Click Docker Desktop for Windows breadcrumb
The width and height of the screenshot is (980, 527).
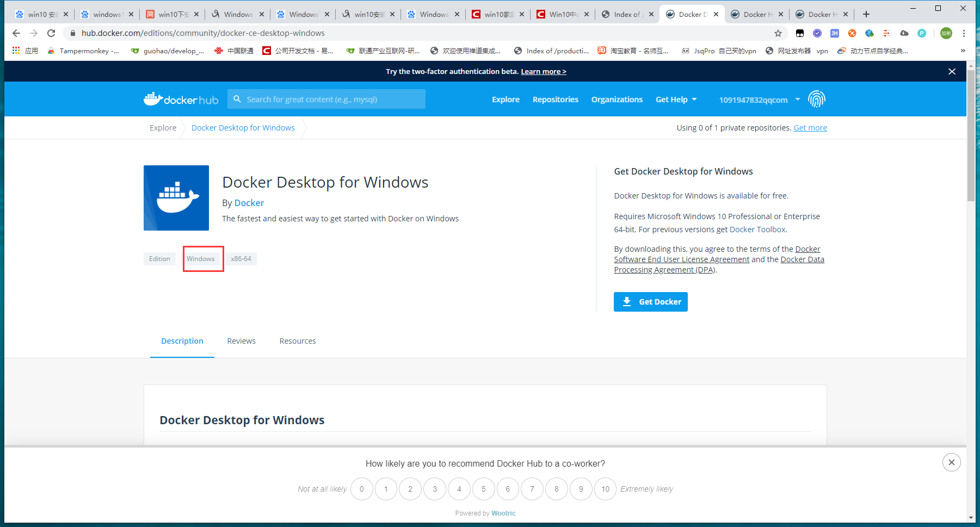[243, 128]
